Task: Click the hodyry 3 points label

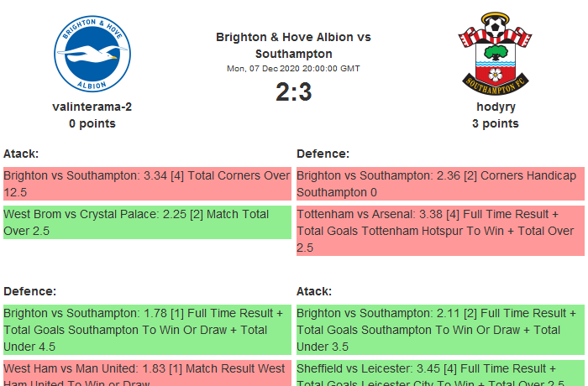Action: 496,123
